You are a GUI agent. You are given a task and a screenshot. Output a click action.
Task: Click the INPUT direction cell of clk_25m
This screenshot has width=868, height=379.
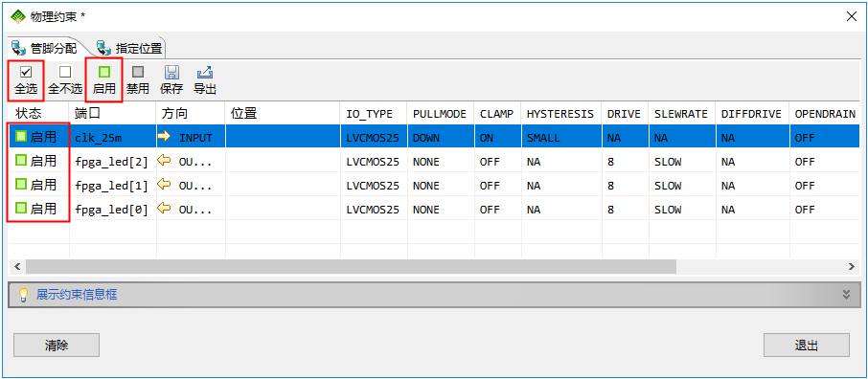tap(191, 137)
